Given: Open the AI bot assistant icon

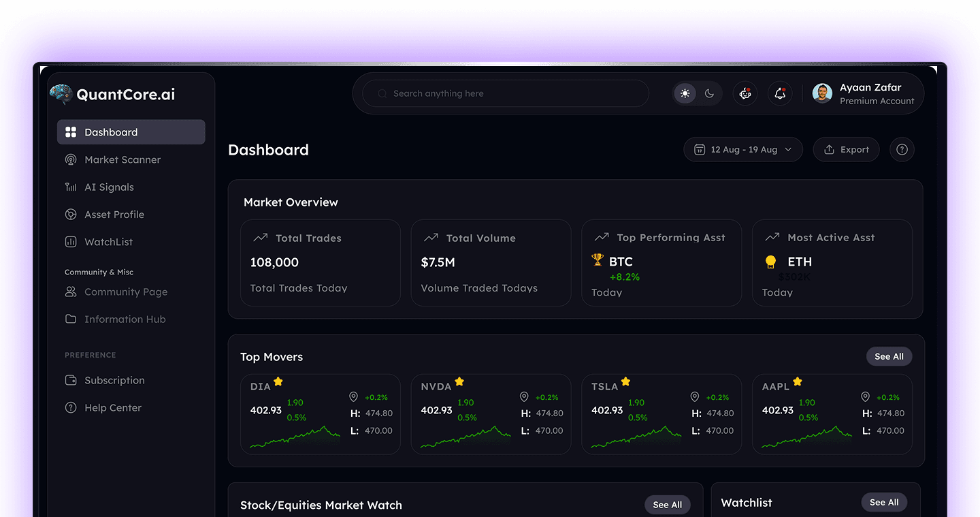Looking at the screenshot, I should point(745,93).
